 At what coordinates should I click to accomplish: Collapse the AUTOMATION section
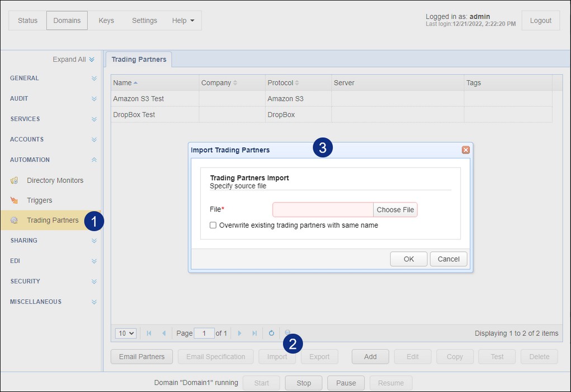click(x=94, y=160)
